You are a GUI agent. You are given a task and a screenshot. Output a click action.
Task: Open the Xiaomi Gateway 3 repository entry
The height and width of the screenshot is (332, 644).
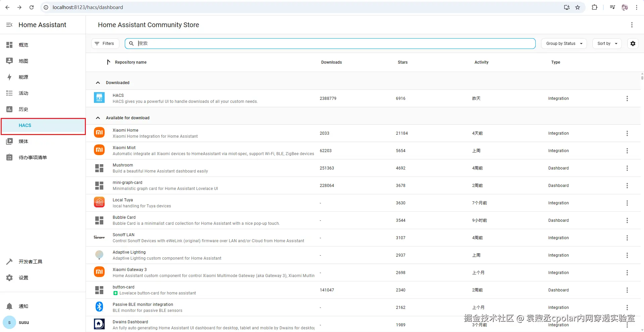point(363,273)
